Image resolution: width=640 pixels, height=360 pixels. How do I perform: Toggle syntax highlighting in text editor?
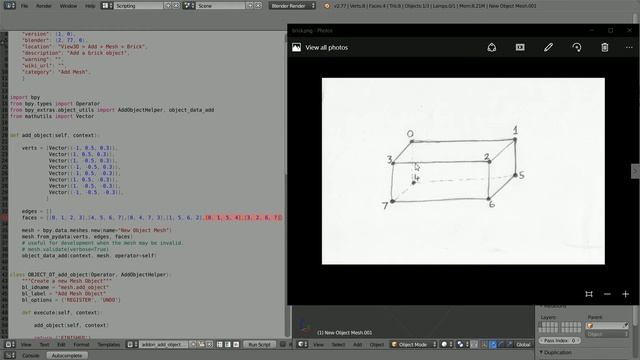click(236, 344)
